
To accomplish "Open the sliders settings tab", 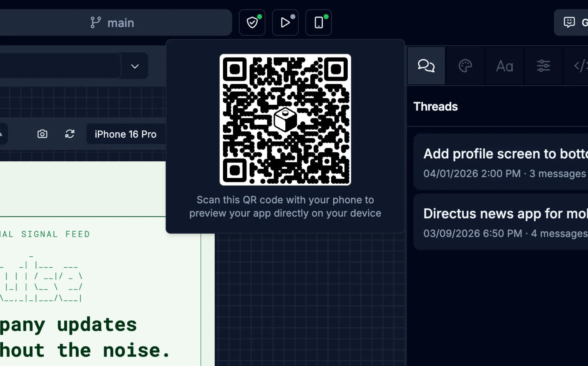I will tap(544, 66).
